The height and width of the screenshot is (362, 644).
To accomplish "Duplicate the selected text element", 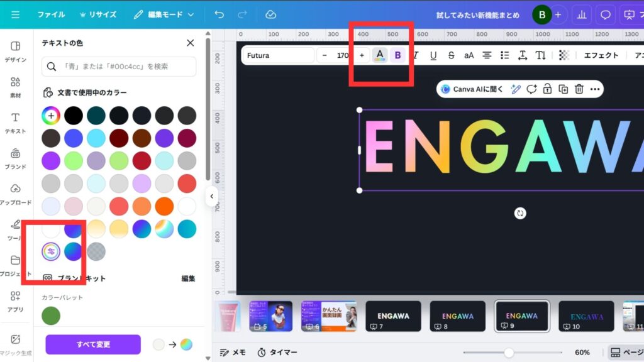I will [563, 89].
